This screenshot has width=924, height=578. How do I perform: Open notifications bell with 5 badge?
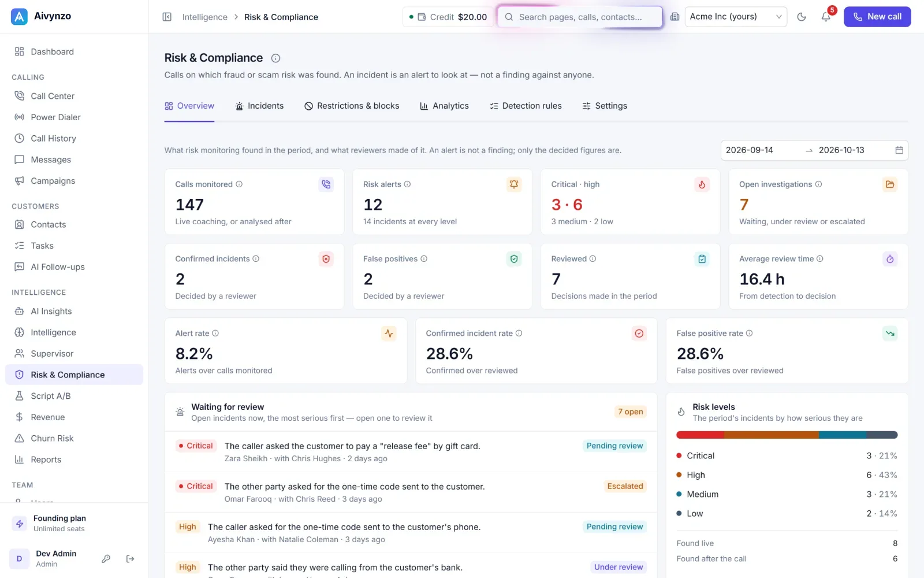tap(826, 17)
